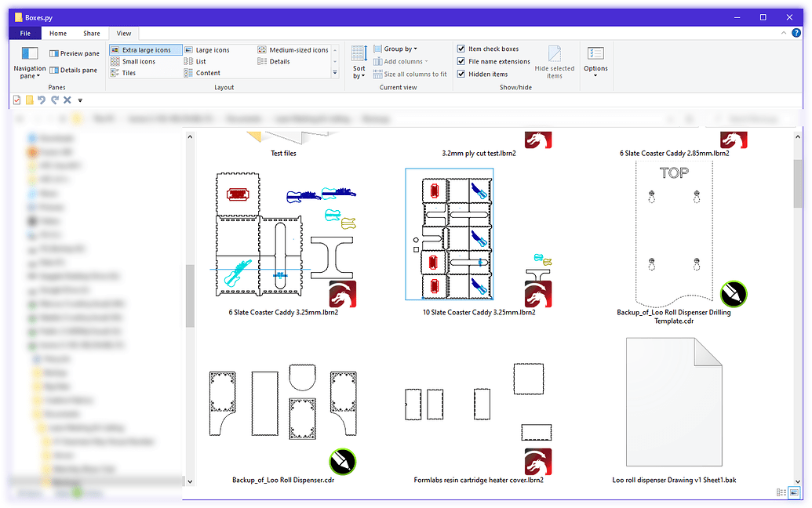Click the Delete (X) icon in Quick Access Toolbar
812x508 pixels.
click(x=66, y=100)
